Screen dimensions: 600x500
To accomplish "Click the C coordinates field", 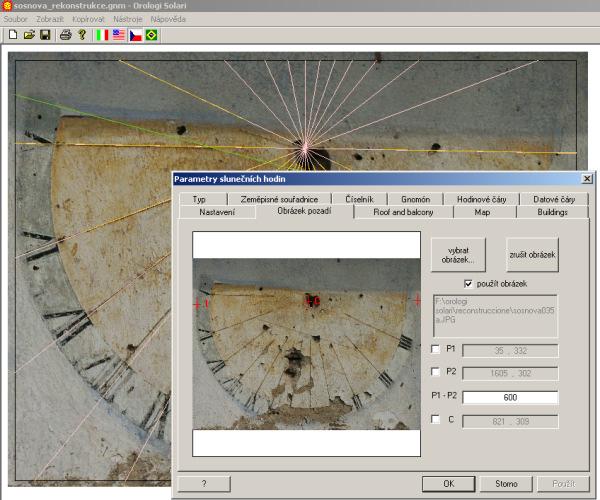I will [x=510, y=422].
